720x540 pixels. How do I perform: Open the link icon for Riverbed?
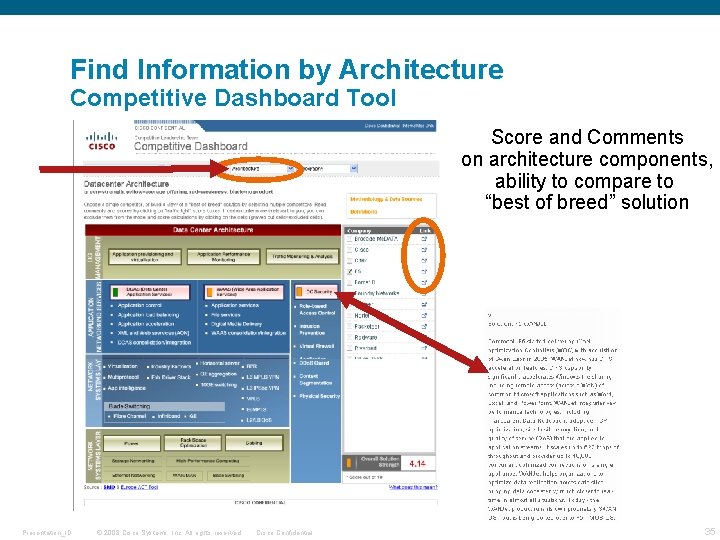[424, 348]
